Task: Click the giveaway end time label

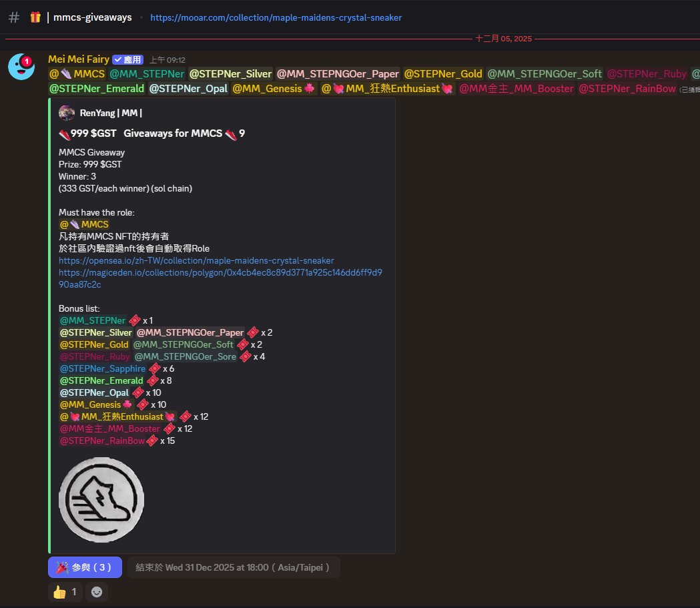Action: pos(233,567)
